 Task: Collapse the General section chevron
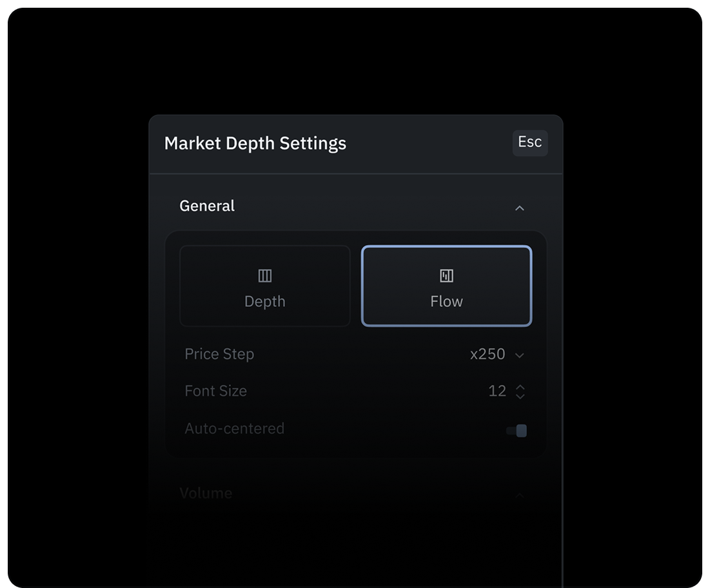[x=519, y=208]
